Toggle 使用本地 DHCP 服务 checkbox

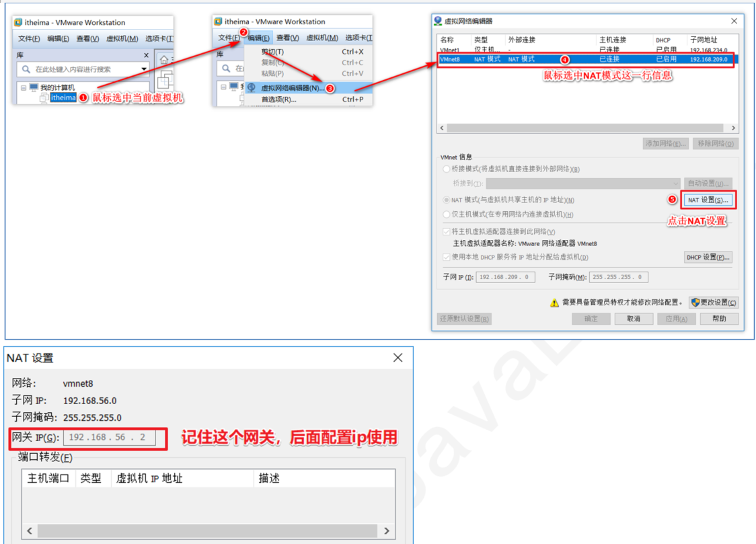447,257
